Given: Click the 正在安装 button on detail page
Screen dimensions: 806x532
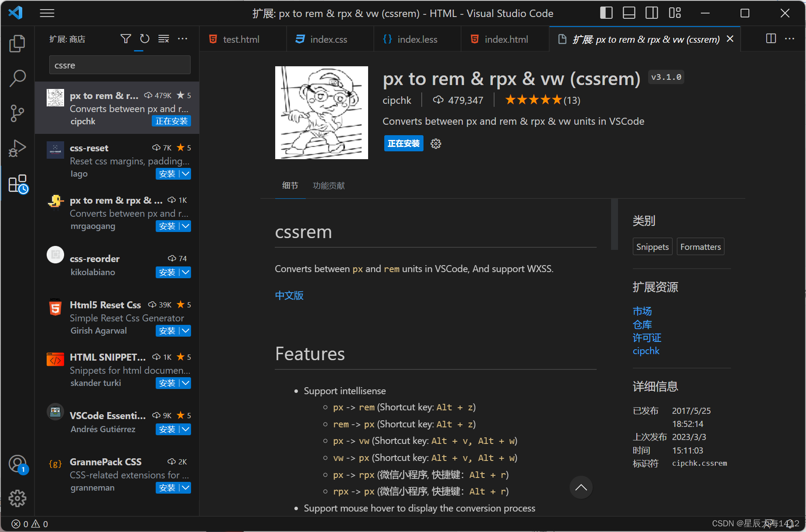Looking at the screenshot, I should tap(403, 143).
